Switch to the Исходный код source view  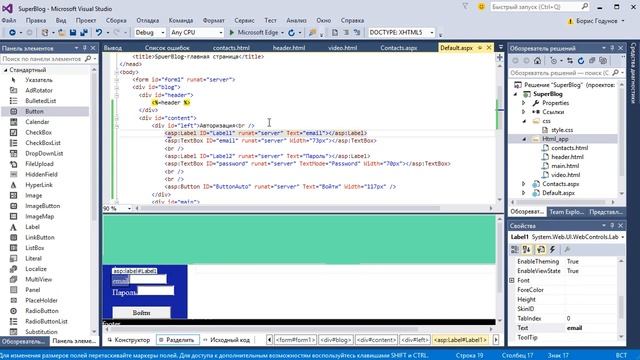pos(227,340)
